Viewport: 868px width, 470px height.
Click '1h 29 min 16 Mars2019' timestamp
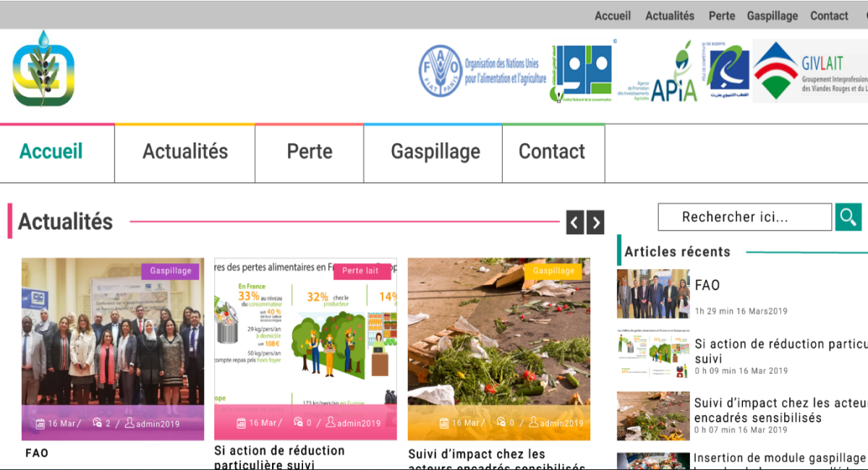pyautogui.click(x=741, y=312)
